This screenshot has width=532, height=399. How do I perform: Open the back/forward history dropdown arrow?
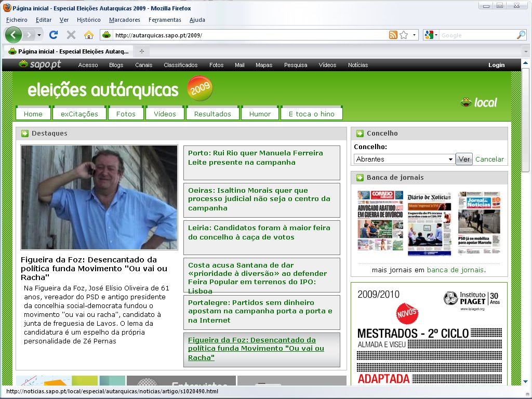click(x=39, y=35)
